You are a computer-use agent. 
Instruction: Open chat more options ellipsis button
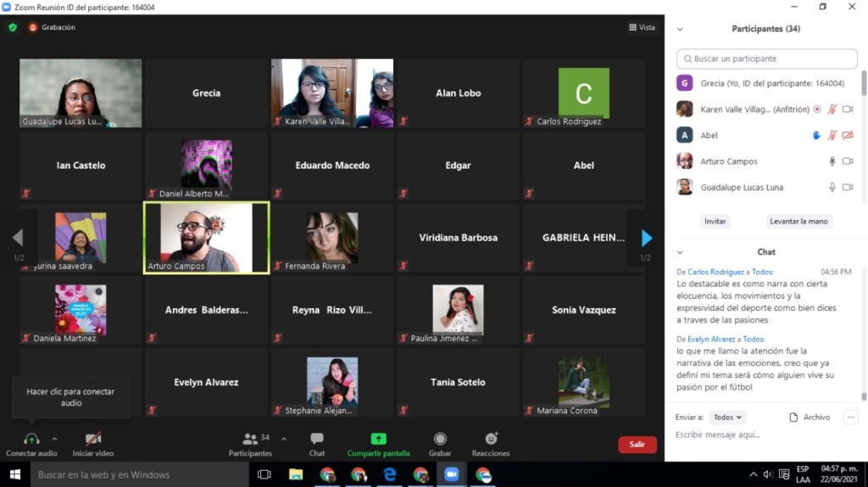pyautogui.click(x=851, y=418)
